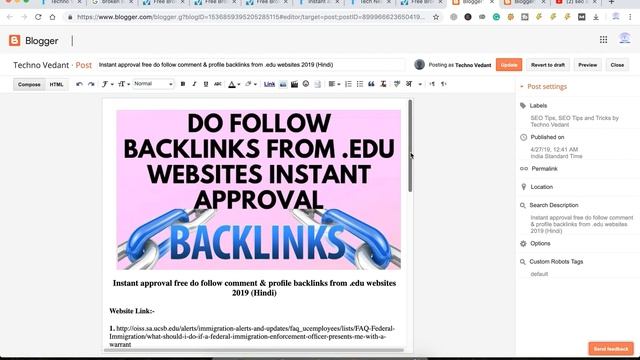
Task: Insert a jump break in the post
Action: pos(318,84)
